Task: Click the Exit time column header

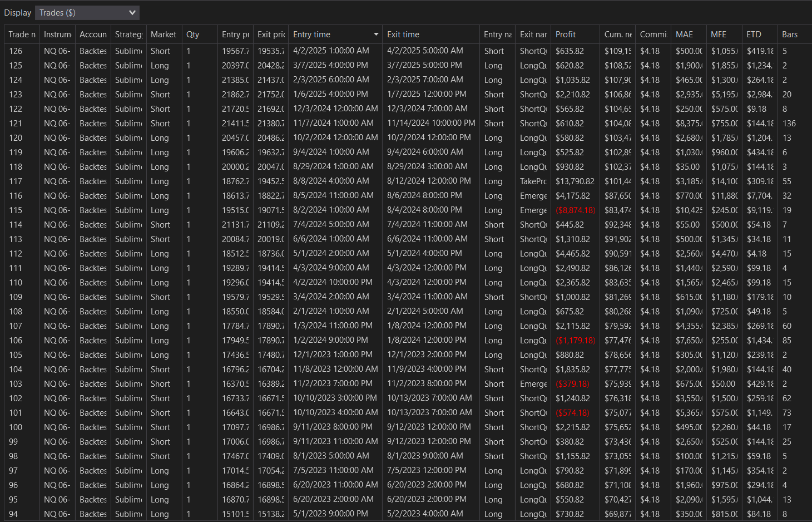Action: click(x=431, y=35)
